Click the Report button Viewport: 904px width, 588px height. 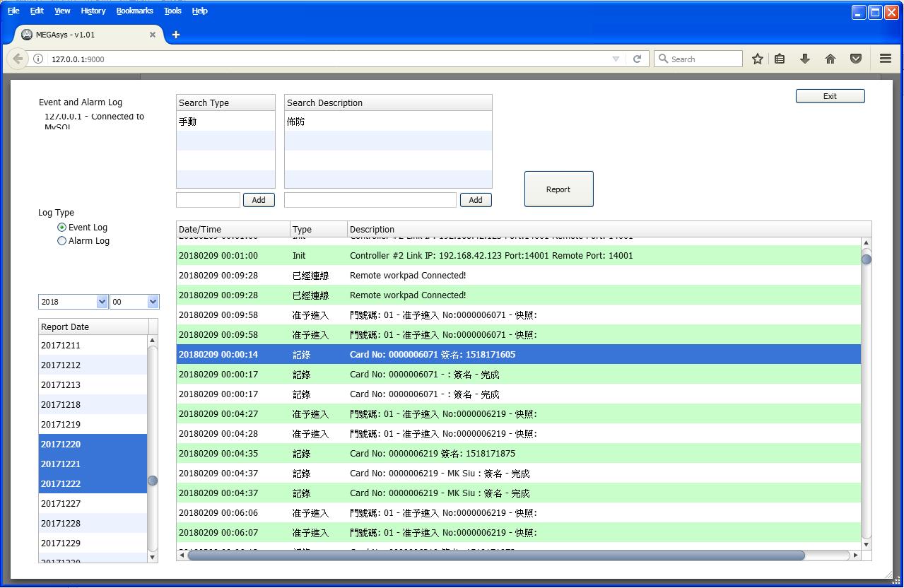(558, 189)
